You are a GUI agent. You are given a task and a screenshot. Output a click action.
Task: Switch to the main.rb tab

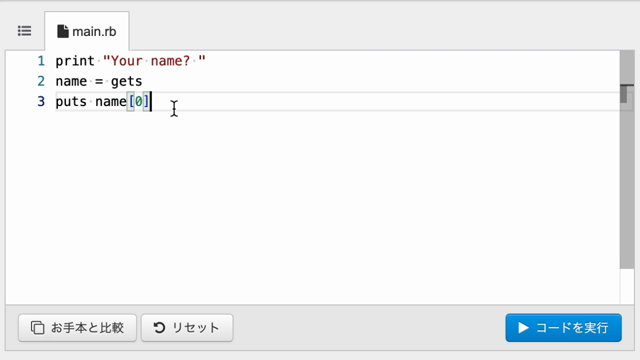click(x=87, y=31)
